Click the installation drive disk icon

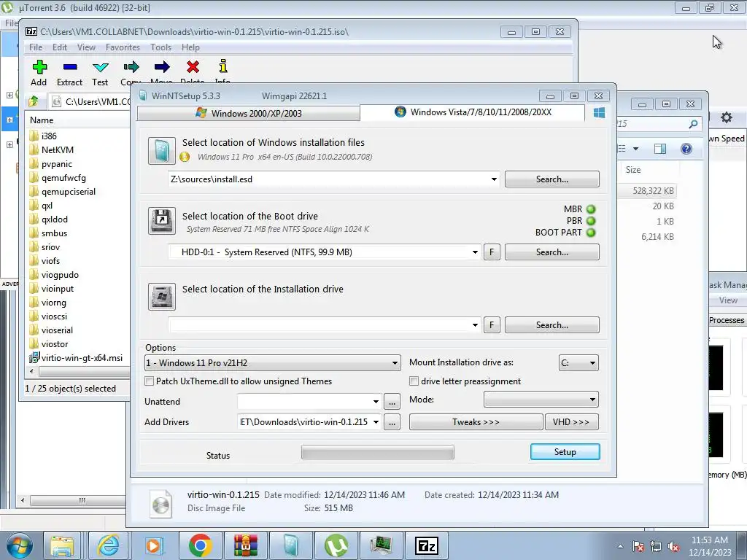pos(161,296)
